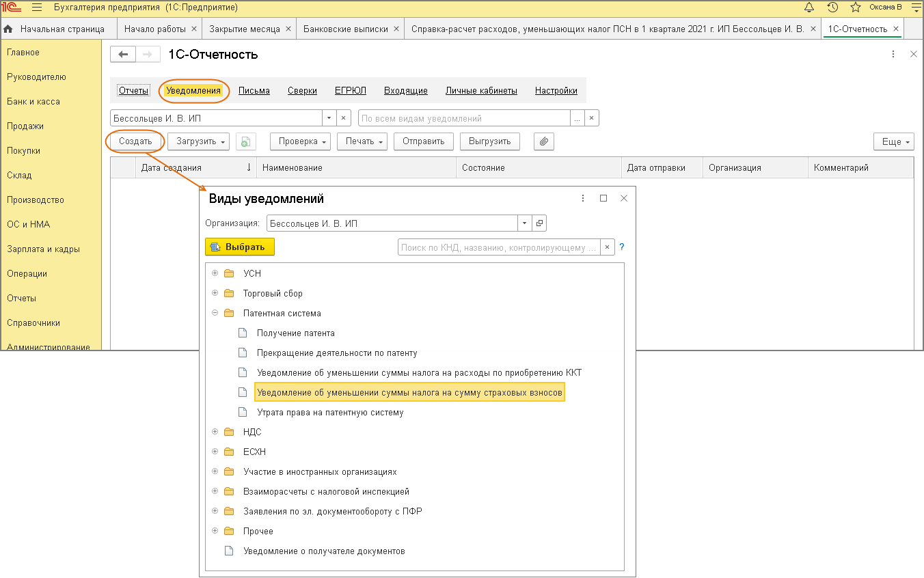Close the Закрытие месяца tab
The image size is (924, 578).
(x=288, y=29)
